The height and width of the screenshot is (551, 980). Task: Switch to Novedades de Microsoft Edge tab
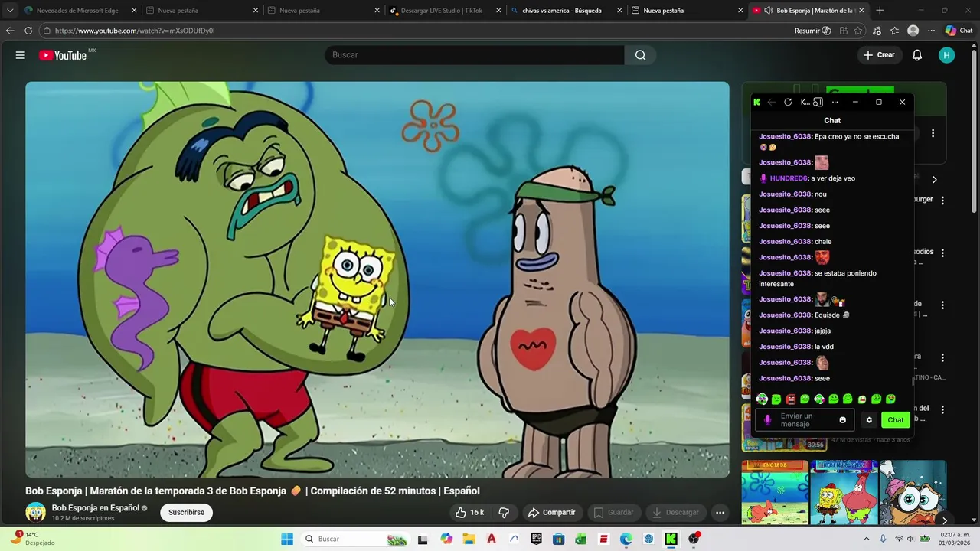[80, 11]
